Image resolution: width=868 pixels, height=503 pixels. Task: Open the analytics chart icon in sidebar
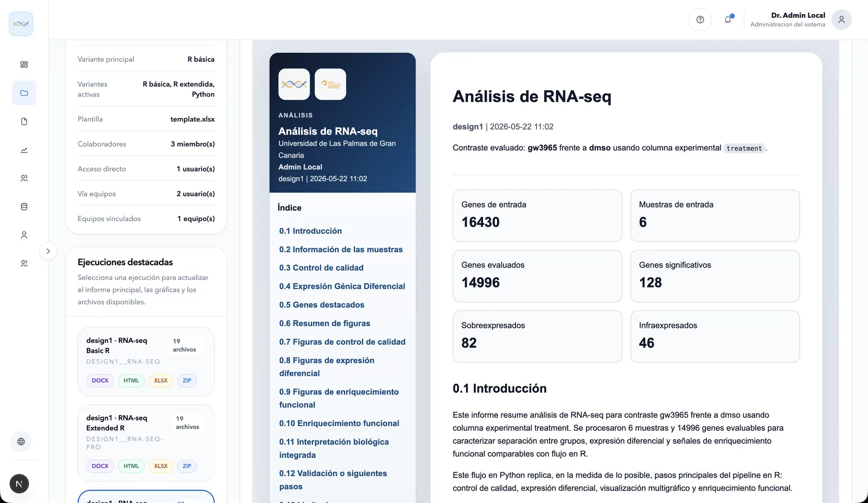[24, 150]
